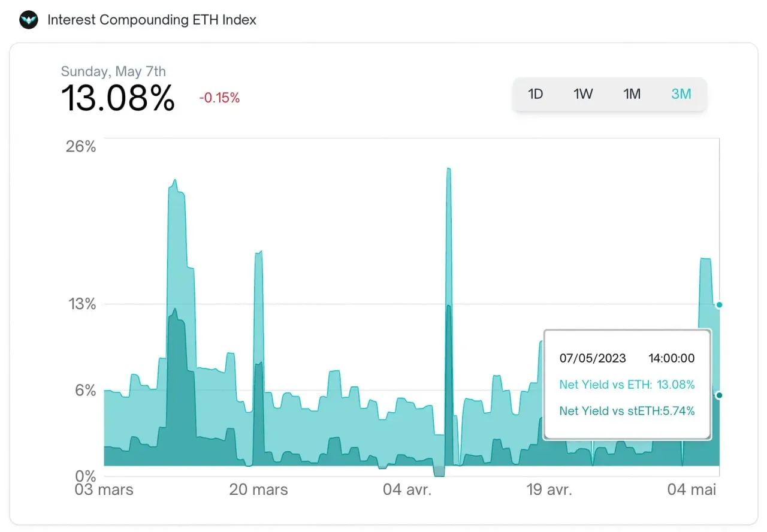This screenshot has width=767, height=532.
Task: Click Net Yield vs ETH tooltip line
Action: [627, 385]
